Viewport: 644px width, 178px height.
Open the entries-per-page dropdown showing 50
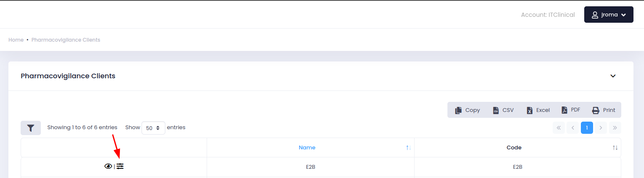pyautogui.click(x=153, y=128)
